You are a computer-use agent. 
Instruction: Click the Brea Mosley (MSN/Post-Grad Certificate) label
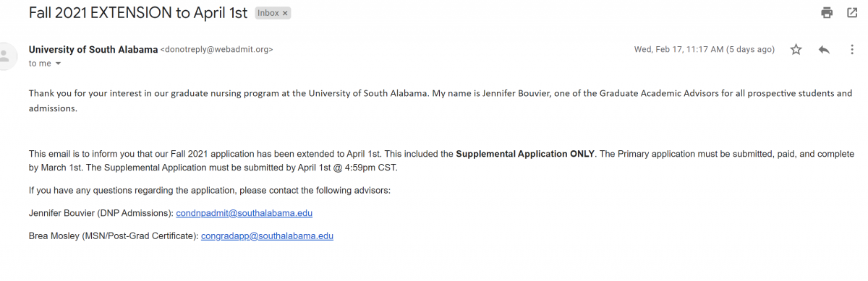(x=114, y=235)
